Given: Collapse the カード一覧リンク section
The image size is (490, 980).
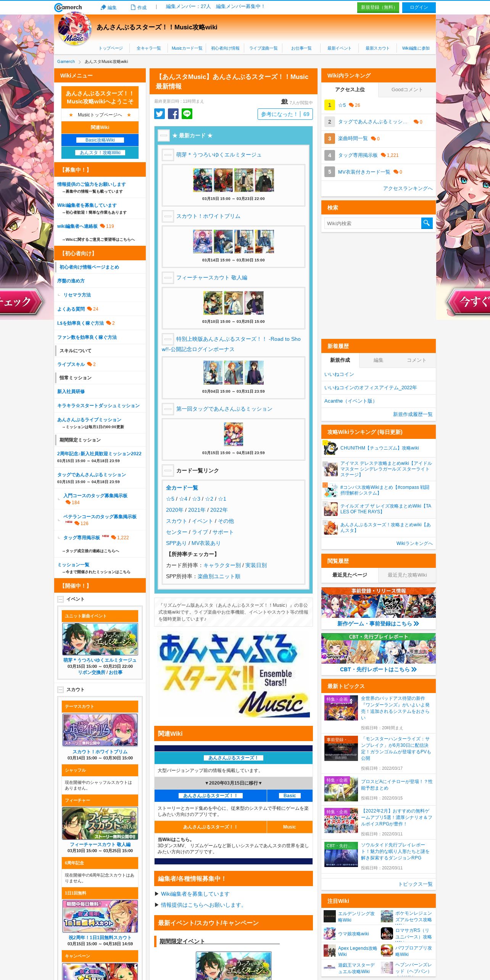Looking at the screenshot, I should (x=168, y=471).
